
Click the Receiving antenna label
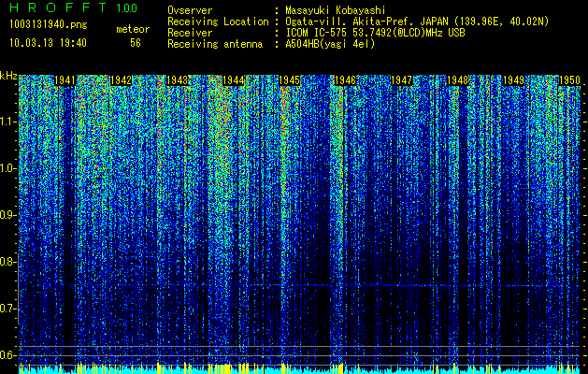pyautogui.click(x=215, y=44)
